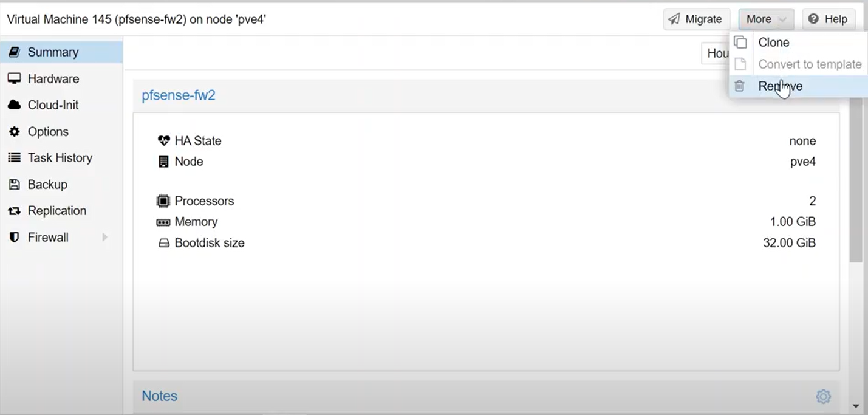Image resolution: width=868 pixels, height=415 pixels.
Task: Click the Options gear icon in sidebar
Action: 14,132
